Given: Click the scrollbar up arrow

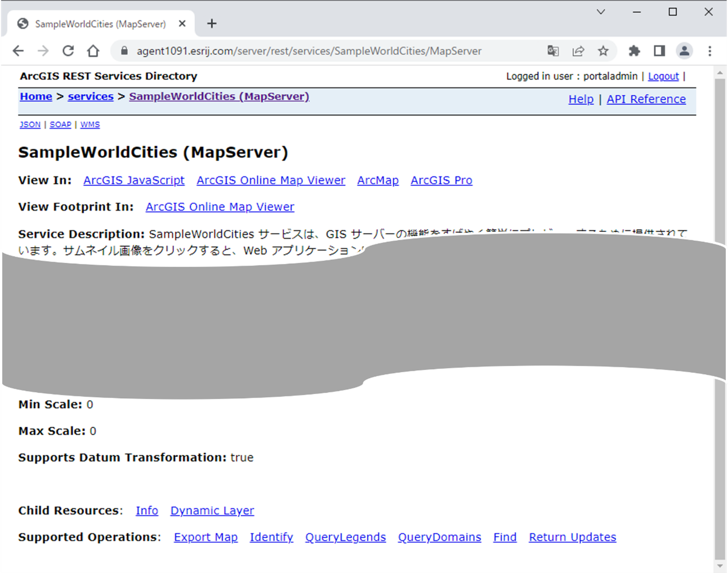Looking at the screenshot, I should point(720,73).
